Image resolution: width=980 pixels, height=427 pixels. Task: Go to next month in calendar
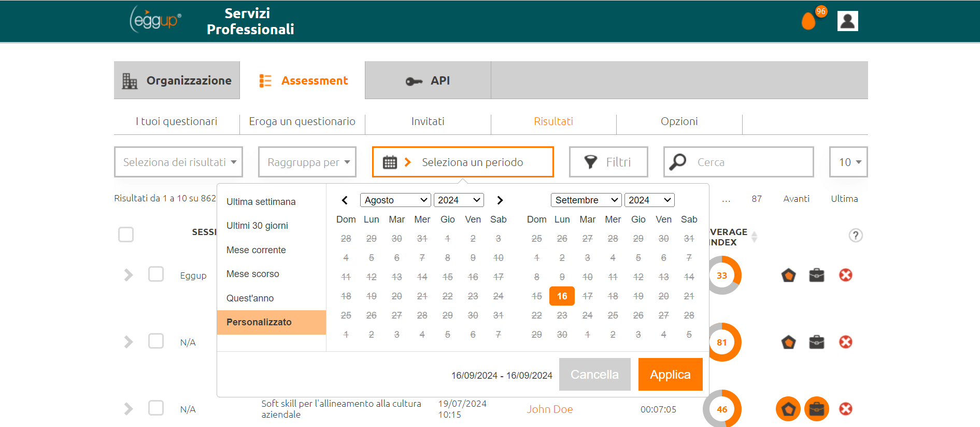click(x=500, y=200)
